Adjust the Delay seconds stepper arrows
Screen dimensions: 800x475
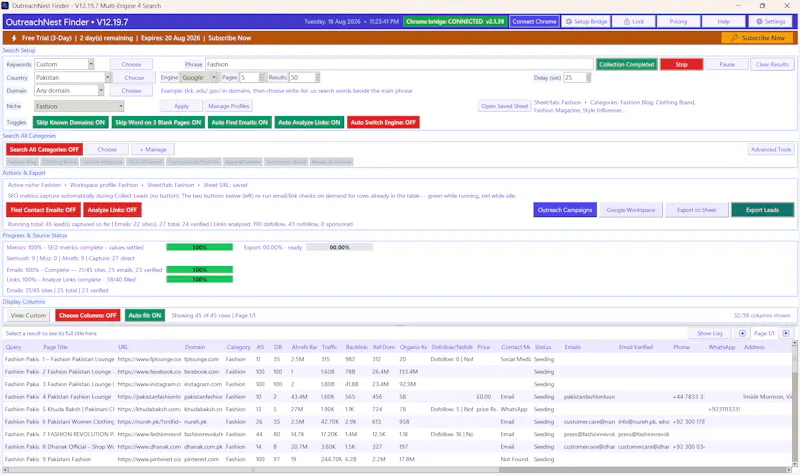(588, 78)
